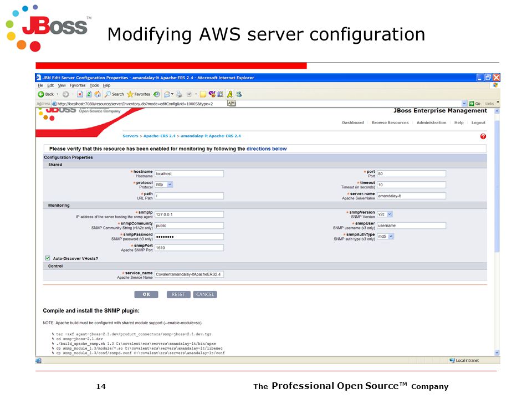Click the snmpIp input field
532x399 pixels.
click(x=190, y=214)
